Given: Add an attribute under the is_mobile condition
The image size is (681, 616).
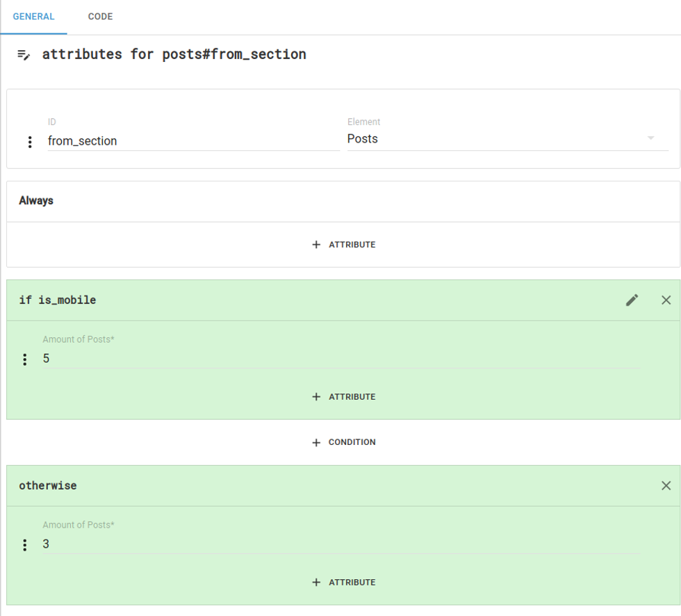Looking at the screenshot, I should click(x=343, y=397).
